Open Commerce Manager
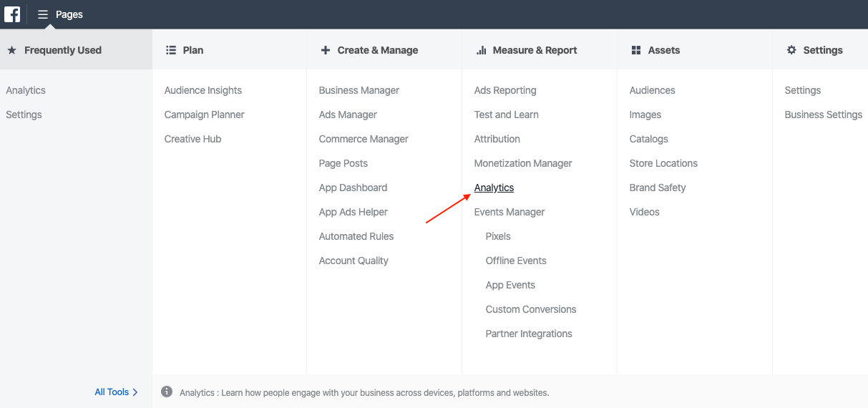868x408 pixels. pyautogui.click(x=364, y=139)
